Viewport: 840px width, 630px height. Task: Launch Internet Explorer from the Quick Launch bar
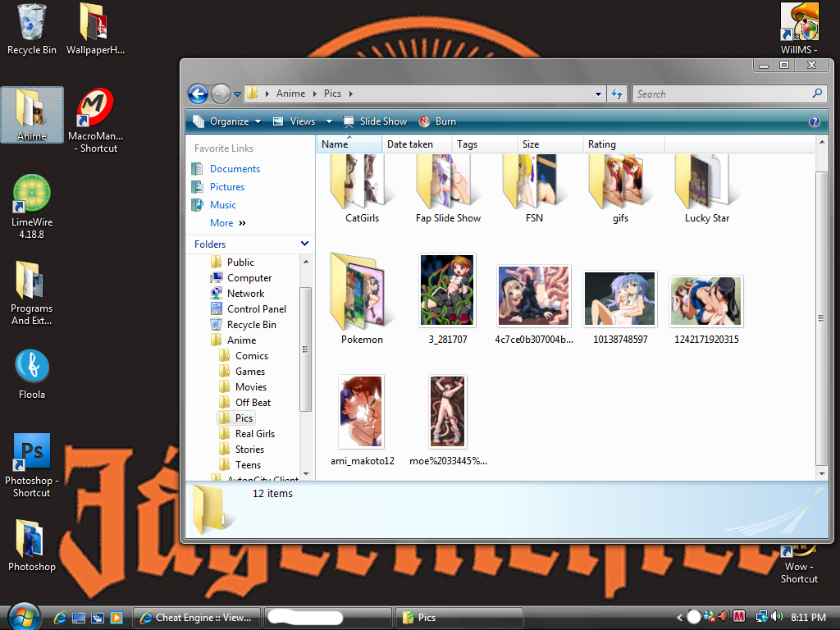[x=60, y=618]
